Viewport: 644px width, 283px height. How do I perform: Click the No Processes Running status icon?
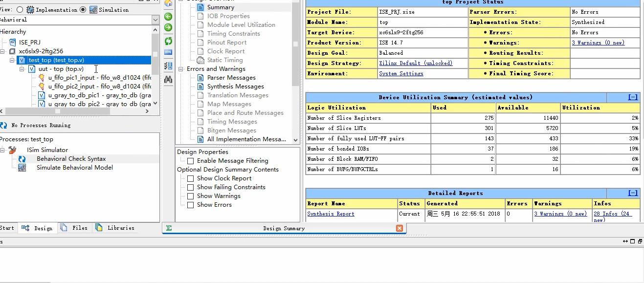(x=3, y=126)
